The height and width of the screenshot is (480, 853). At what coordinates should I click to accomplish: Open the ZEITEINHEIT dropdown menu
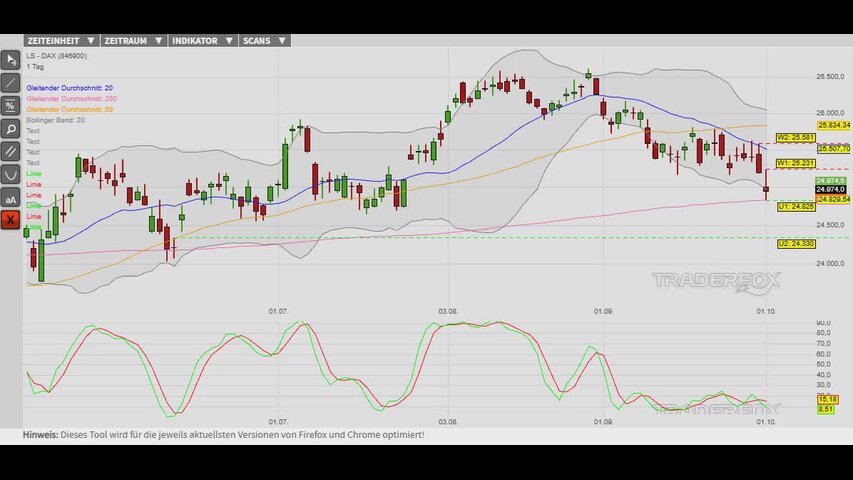click(x=61, y=41)
